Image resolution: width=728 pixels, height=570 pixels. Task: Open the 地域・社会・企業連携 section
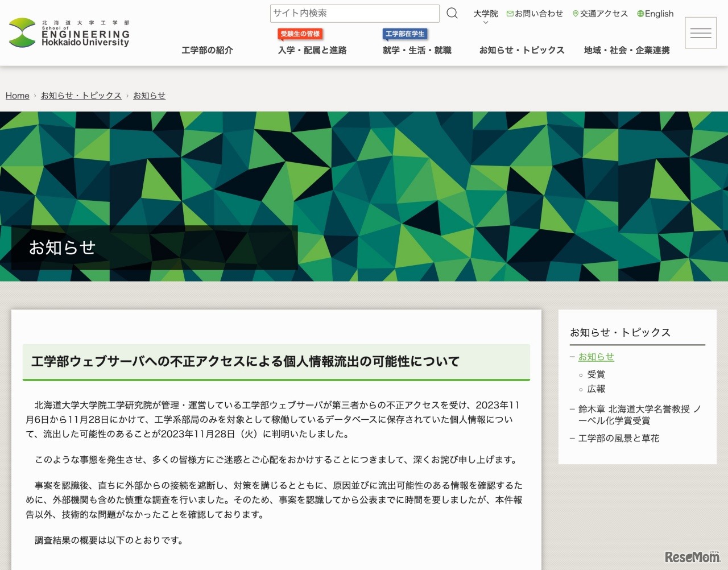[626, 50]
